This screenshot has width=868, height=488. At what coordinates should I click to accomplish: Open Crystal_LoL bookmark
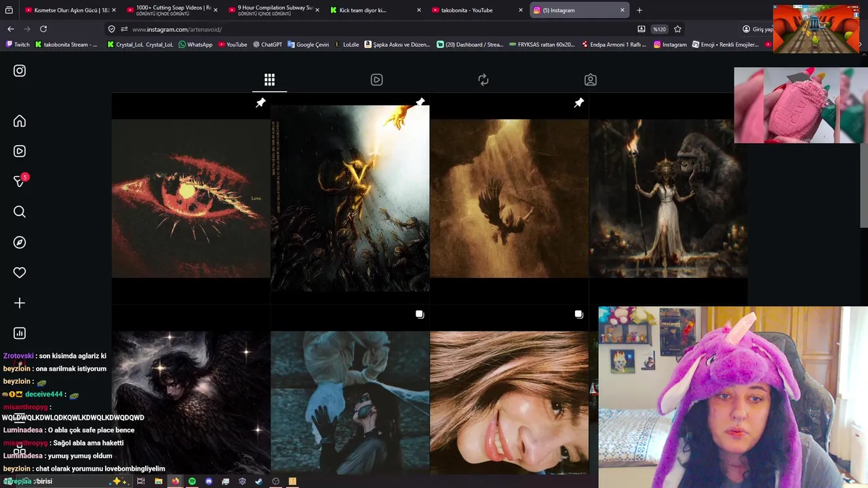140,45
